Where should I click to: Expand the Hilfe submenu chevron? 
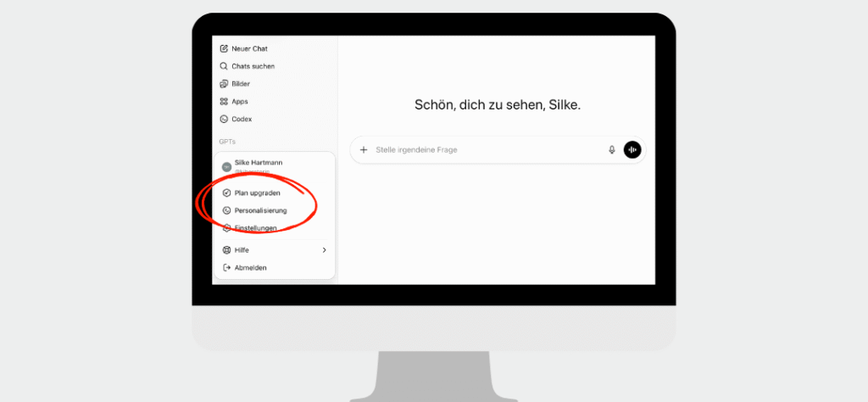tap(325, 250)
